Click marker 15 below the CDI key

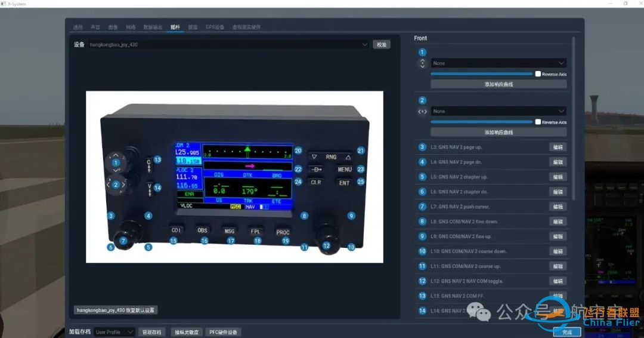click(x=174, y=241)
